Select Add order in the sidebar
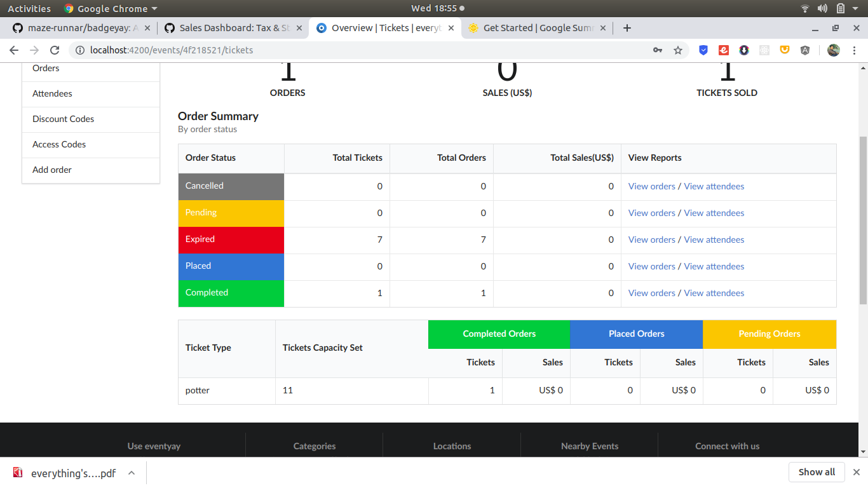The image size is (868, 488). [x=91, y=170]
